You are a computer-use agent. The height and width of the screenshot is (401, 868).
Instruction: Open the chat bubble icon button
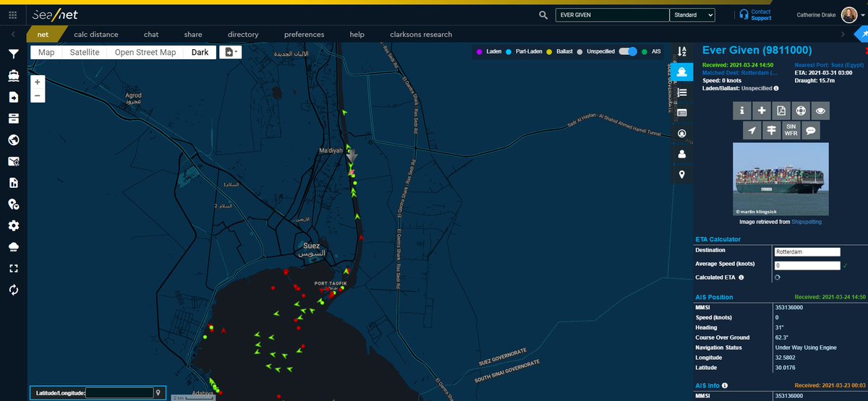(x=810, y=130)
